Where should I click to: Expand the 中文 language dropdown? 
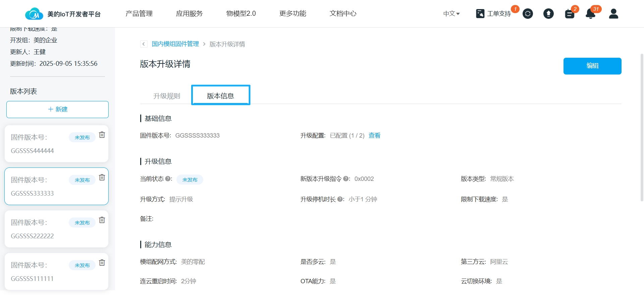pyautogui.click(x=451, y=14)
